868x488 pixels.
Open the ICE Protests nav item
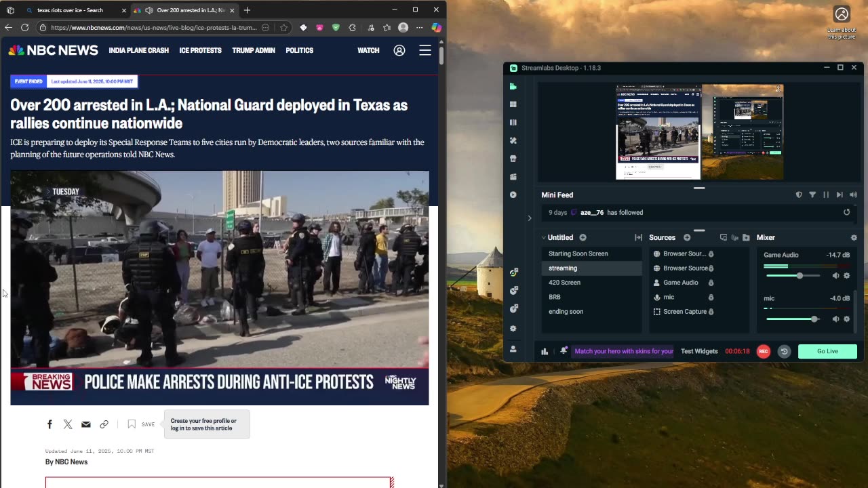pos(201,50)
